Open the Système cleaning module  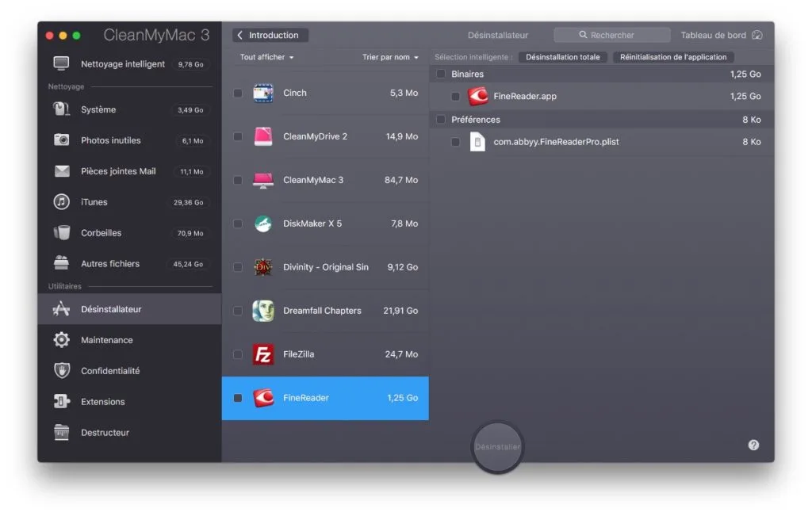coord(129,109)
